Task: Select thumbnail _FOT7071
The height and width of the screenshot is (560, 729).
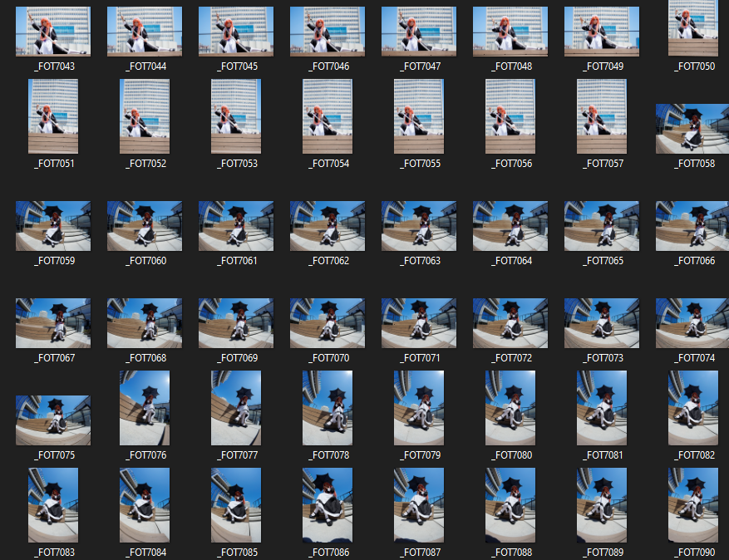Action: [419, 323]
